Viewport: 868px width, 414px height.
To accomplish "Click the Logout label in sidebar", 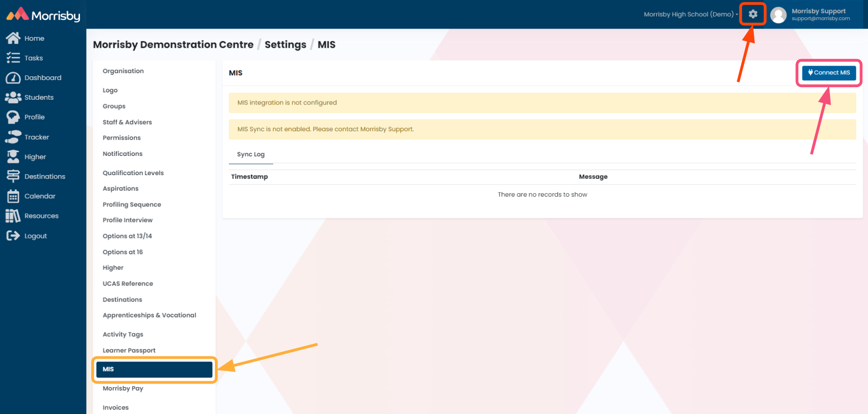I will pos(36,236).
